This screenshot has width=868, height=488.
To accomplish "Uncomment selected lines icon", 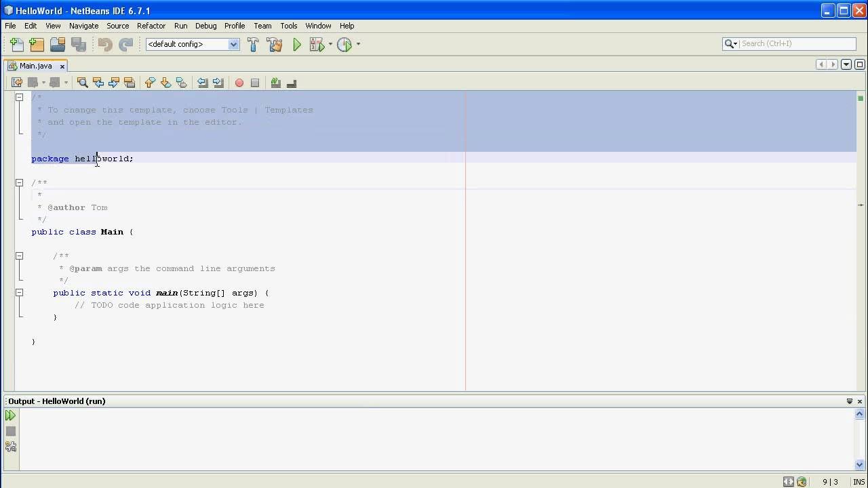I will coord(292,83).
